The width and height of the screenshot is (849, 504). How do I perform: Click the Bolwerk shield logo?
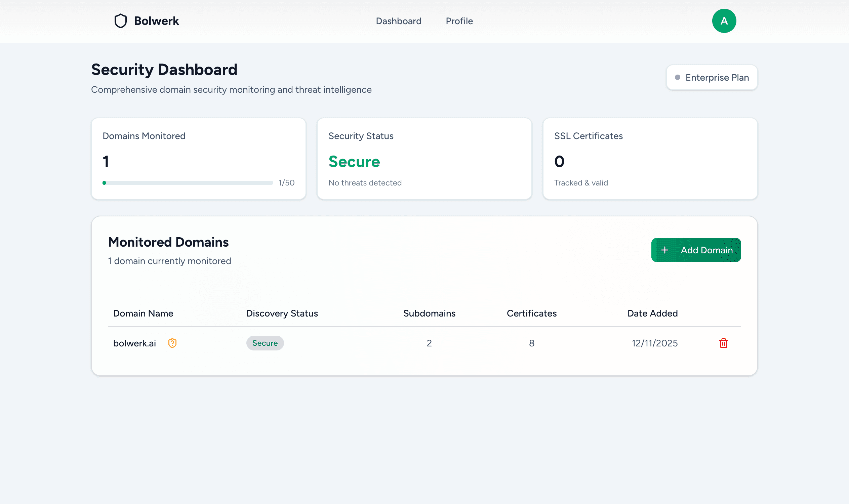click(120, 21)
